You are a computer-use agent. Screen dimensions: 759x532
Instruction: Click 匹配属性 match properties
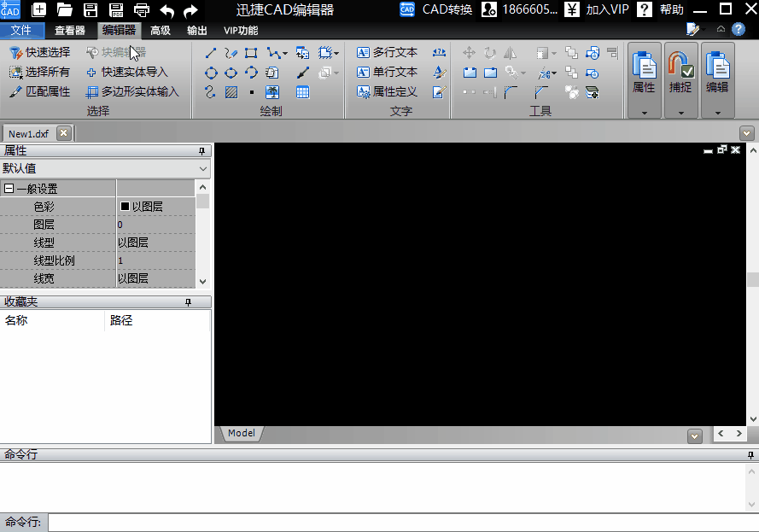(40, 92)
